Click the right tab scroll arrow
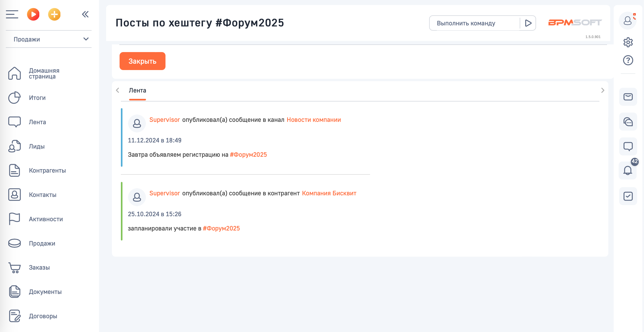This screenshot has width=644, height=332. (603, 90)
